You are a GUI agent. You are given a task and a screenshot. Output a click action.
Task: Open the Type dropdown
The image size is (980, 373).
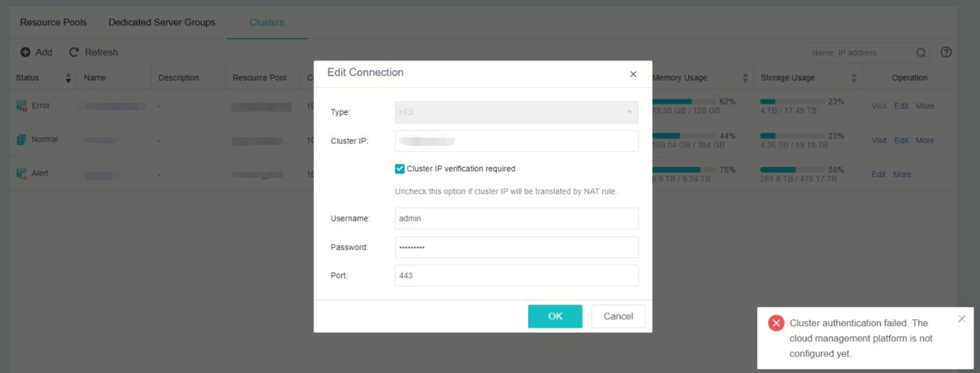click(x=516, y=112)
